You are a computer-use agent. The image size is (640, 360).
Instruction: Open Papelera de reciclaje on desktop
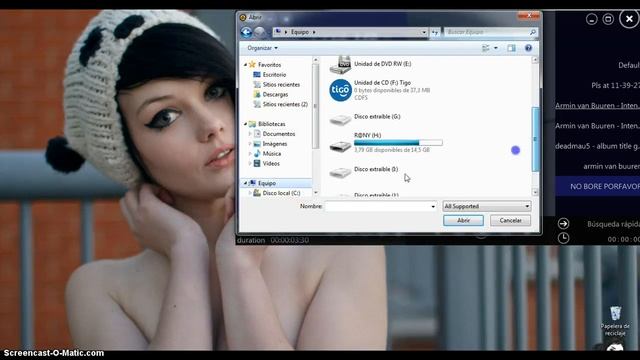coord(615,321)
